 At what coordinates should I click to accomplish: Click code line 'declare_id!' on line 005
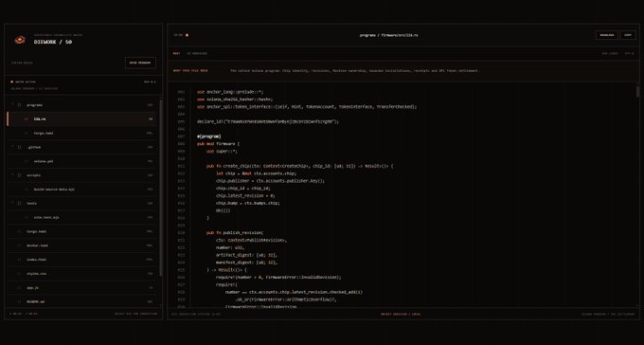[268, 121]
